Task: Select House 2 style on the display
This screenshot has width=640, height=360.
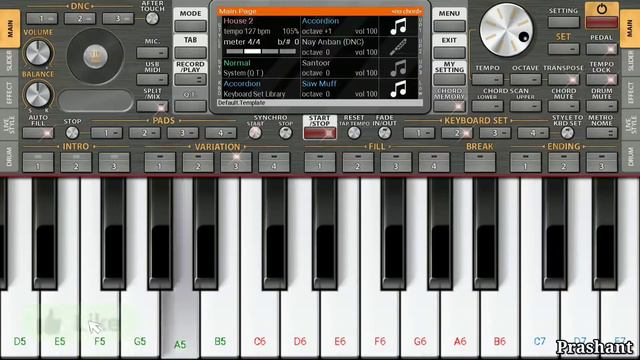Action: point(238,21)
